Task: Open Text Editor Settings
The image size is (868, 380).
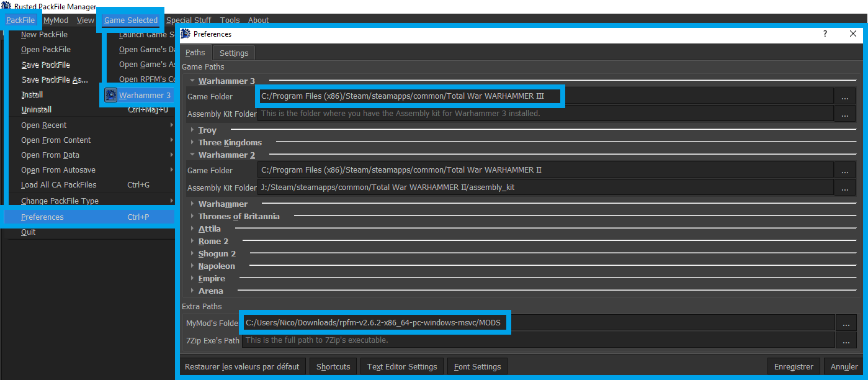Action: [x=402, y=366]
